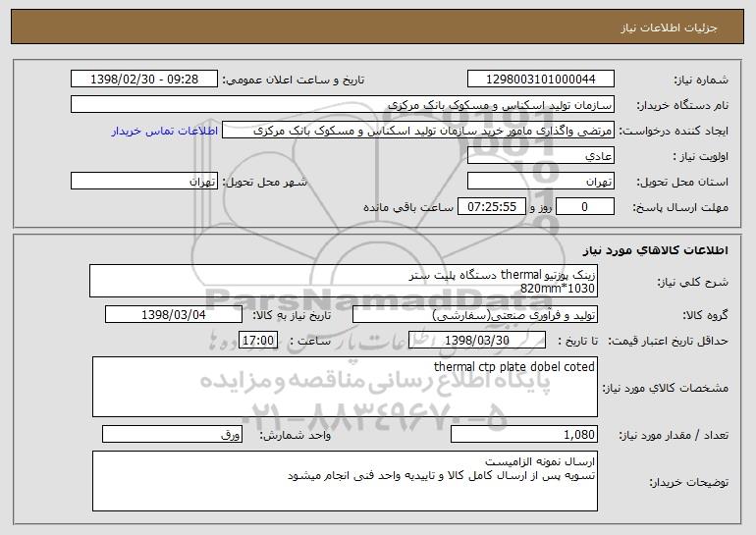
Task: Click the توضیحات خریدار text area
Action: (345, 481)
